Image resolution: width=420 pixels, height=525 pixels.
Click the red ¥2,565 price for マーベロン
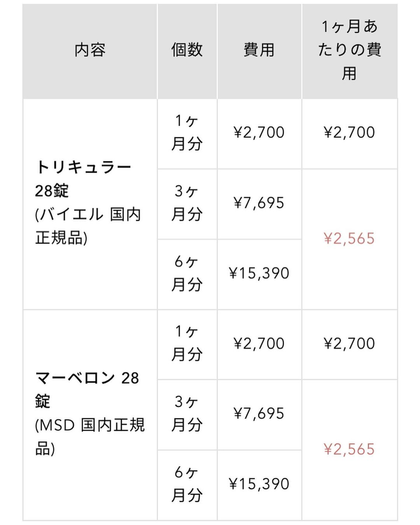coord(349,449)
